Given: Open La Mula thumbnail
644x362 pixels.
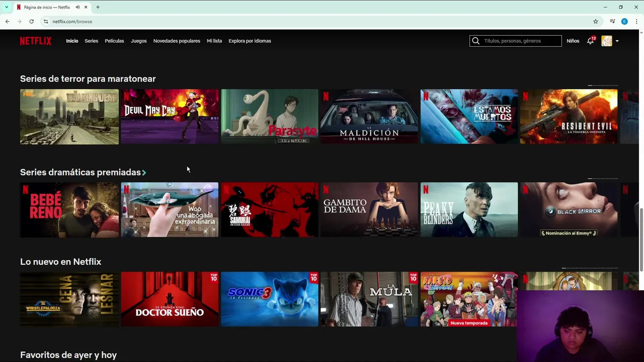Looking at the screenshot, I should (x=369, y=299).
